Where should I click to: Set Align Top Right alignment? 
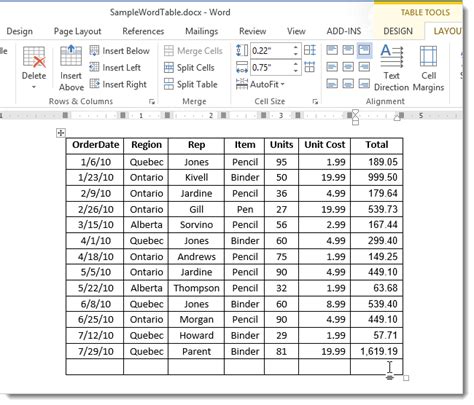pyautogui.click(x=364, y=50)
